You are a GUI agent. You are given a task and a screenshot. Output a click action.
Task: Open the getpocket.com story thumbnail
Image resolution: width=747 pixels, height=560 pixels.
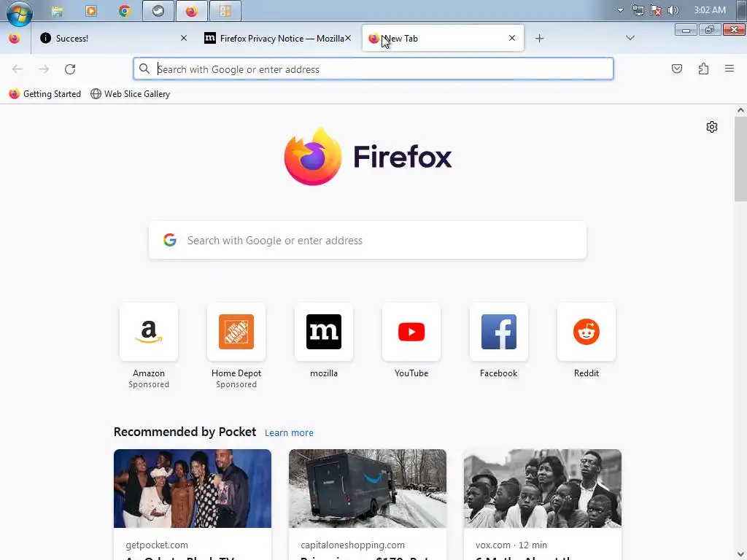pyautogui.click(x=193, y=489)
